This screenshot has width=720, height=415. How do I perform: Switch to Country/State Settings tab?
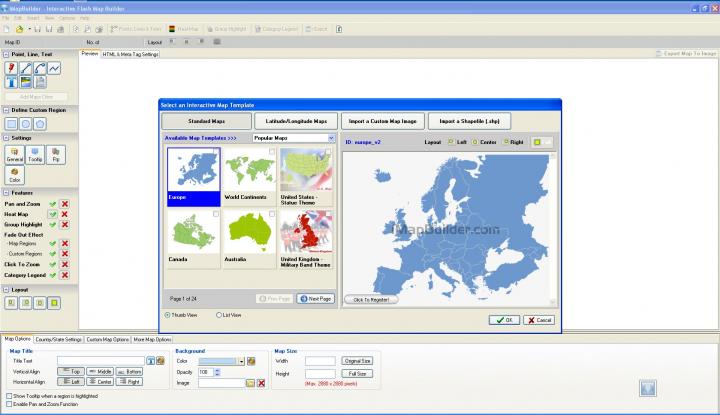click(59, 341)
